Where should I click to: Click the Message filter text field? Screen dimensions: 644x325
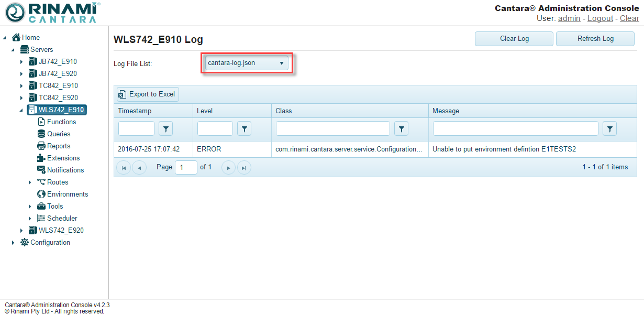click(515, 128)
